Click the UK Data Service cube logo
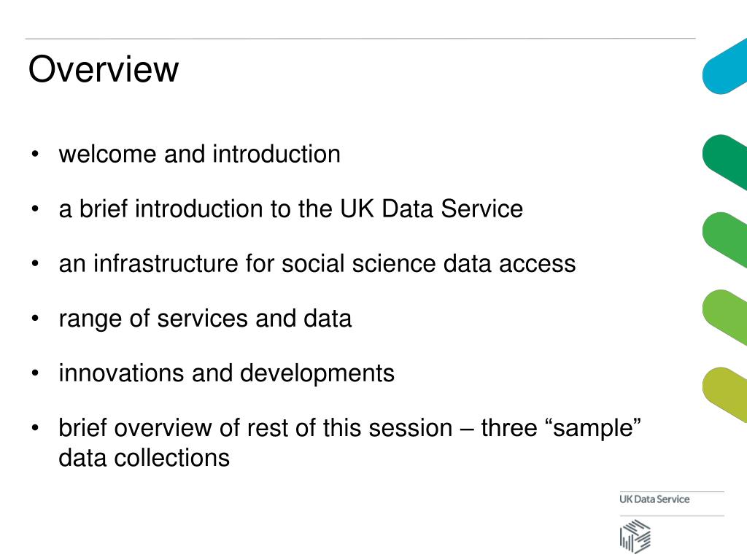The image size is (747, 560). (x=635, y=537)
